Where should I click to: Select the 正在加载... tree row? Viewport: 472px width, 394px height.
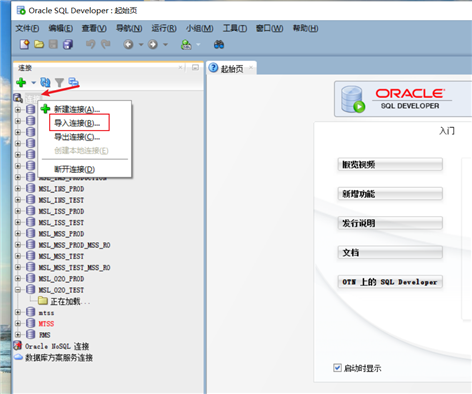tap(70, 301)
